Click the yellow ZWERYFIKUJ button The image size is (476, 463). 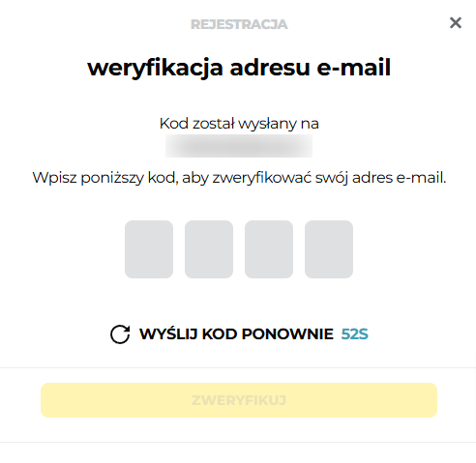[239, 400]
